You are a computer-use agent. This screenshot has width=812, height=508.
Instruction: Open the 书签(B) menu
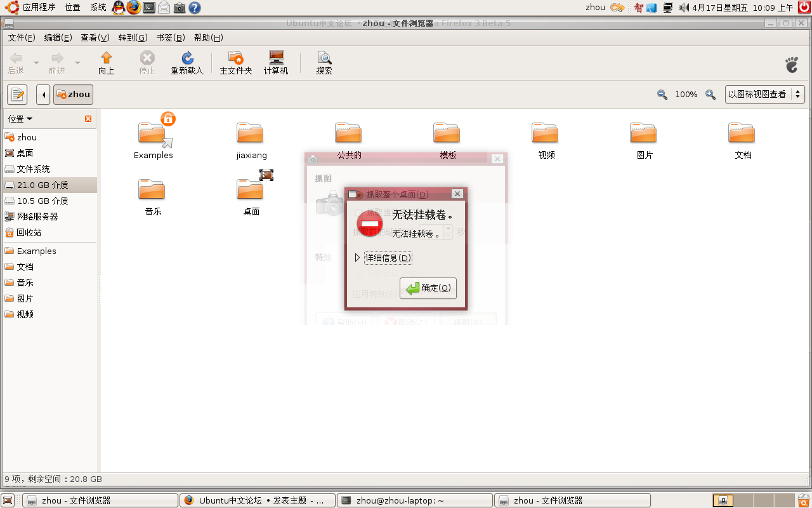171,37
